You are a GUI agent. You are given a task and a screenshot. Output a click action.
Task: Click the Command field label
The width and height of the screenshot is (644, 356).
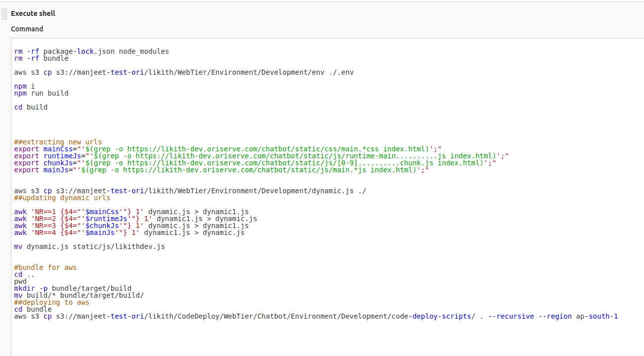(27, 29)
